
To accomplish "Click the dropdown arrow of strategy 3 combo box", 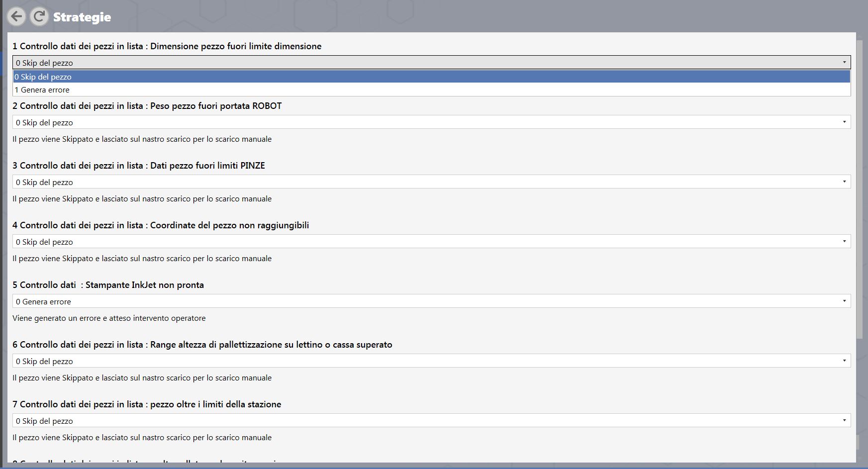I will [844, 182].
